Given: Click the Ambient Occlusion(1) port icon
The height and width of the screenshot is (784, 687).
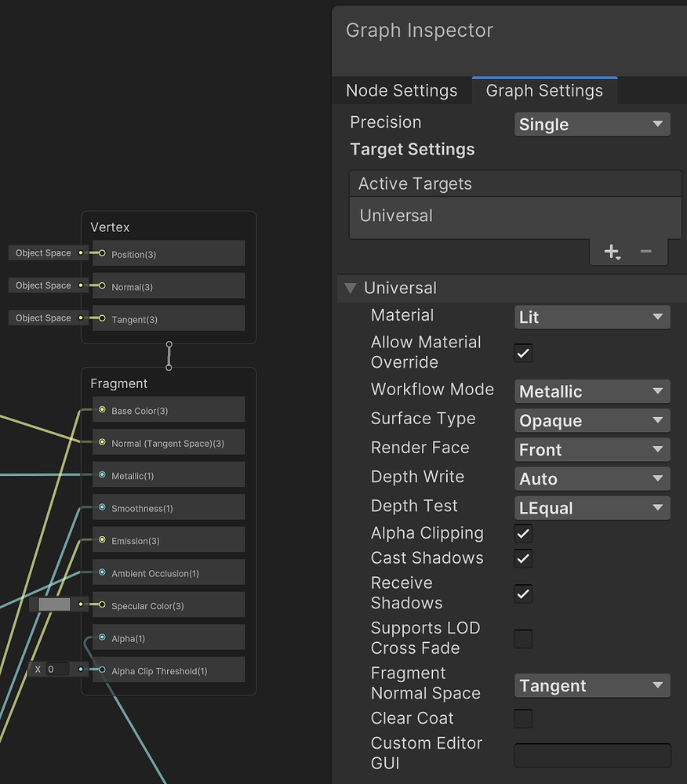Looking at the screenshot, I should (x=100, y=572).
